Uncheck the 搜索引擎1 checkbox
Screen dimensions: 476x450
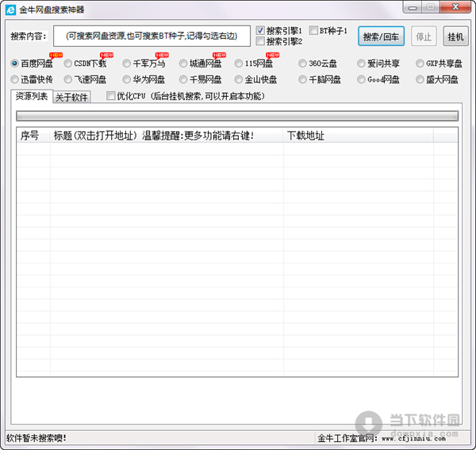click(x=260, y=31)
